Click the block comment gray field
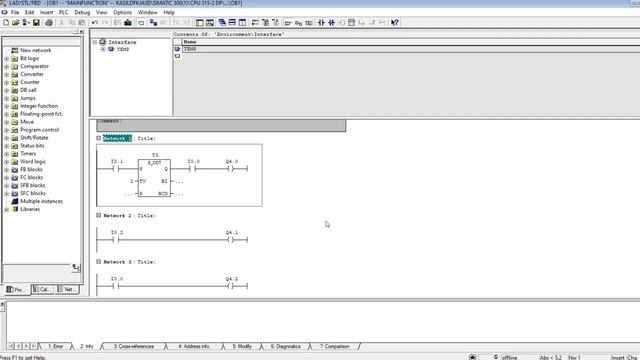The height and width of the screenshot is (360, 640). 221,126
